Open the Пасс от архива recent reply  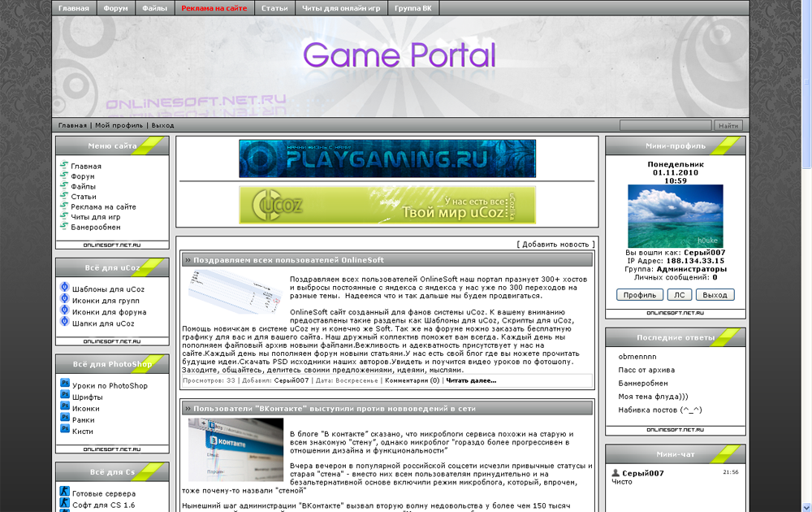[x=646, y=370]
